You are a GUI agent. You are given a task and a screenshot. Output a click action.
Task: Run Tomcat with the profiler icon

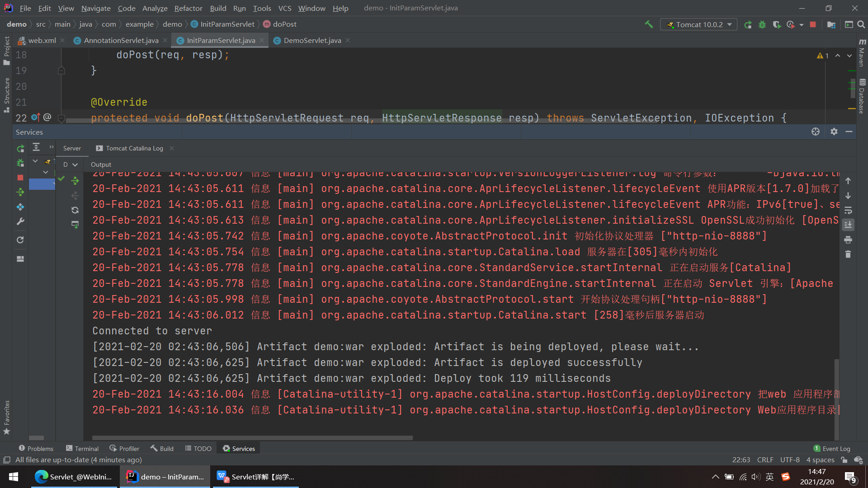pyautogui.click(x=790, y=24)
